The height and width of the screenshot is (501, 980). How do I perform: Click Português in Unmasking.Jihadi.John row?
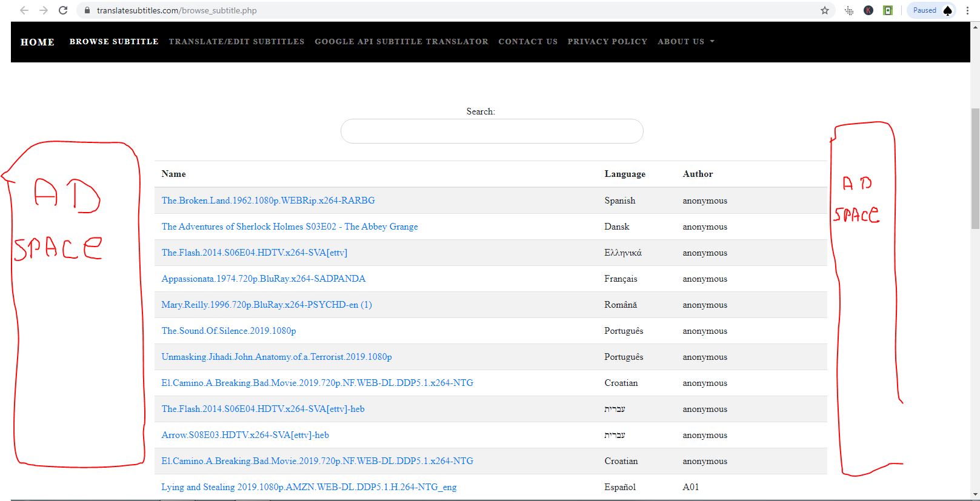click(x=624, y=357)
